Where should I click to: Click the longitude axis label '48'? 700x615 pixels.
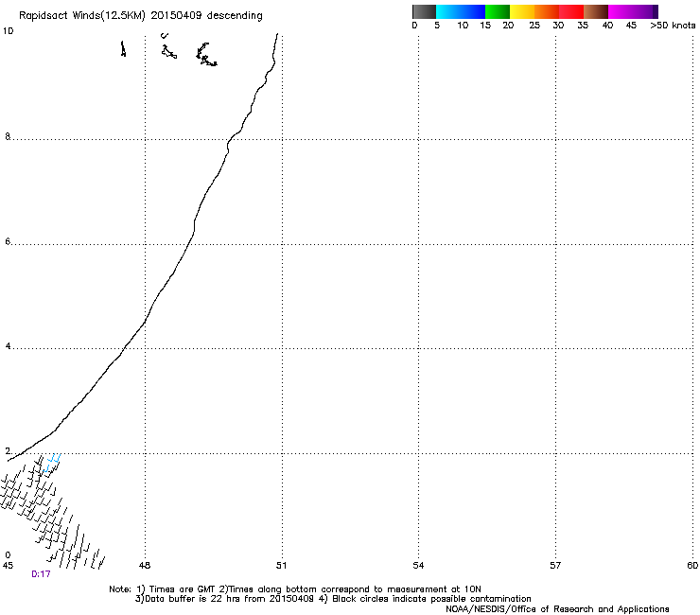pyautogui.click(x=145, y=566)
